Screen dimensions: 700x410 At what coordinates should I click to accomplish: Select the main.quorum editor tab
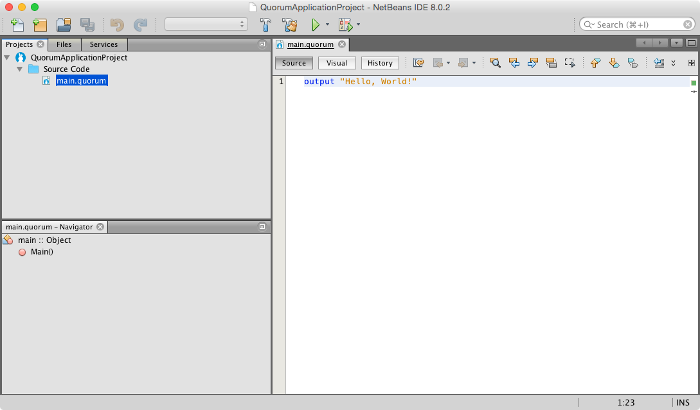(310, 45)
